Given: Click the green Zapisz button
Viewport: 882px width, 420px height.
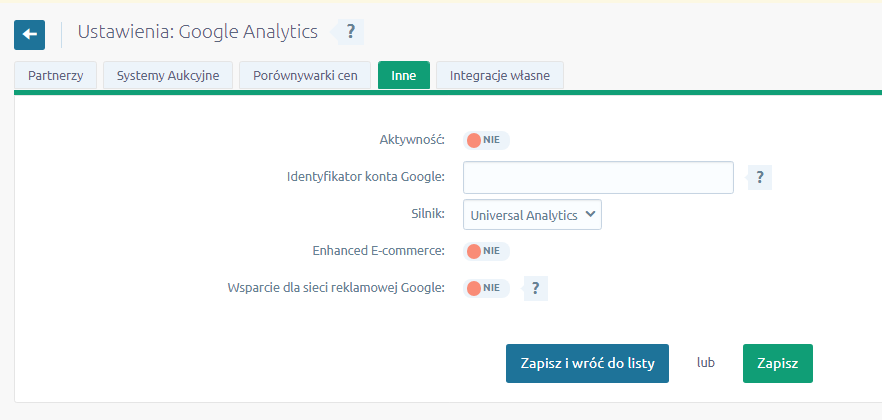Looking at the screenshot, I should click(777, 364).
